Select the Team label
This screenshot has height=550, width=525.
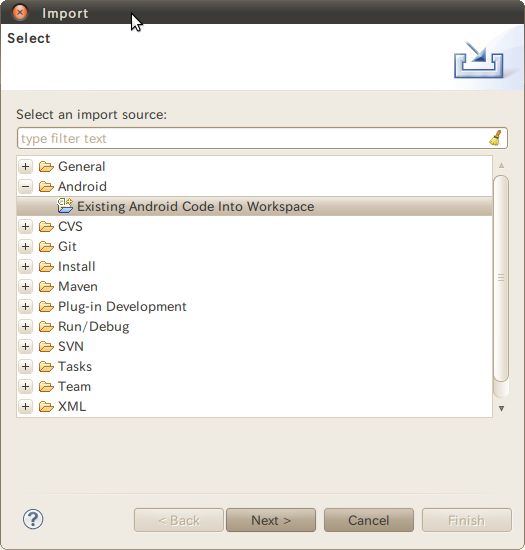74,386
